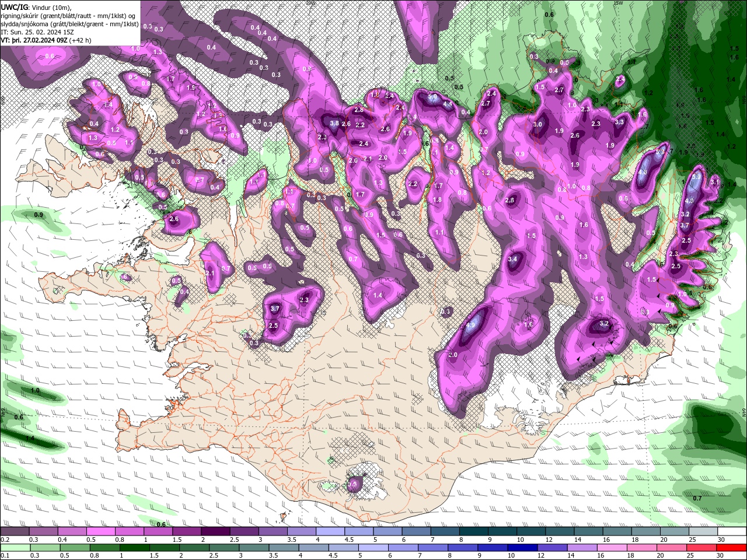Click the 1.8 snowfall value label
Screen dimensions: 747x560
tap(437, 199)
